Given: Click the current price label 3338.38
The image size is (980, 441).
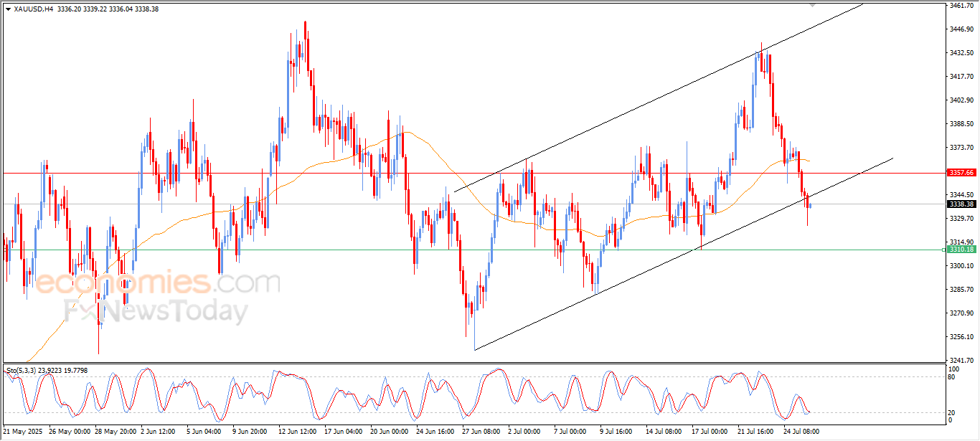Looking at the screenshot, I should tap(961, 204).
